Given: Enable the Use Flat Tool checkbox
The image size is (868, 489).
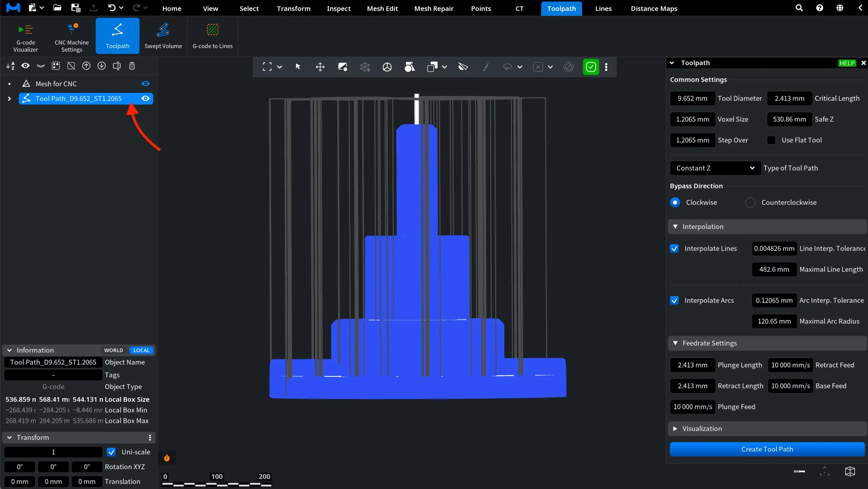Looking at the screenshot, I should [771, 140].
